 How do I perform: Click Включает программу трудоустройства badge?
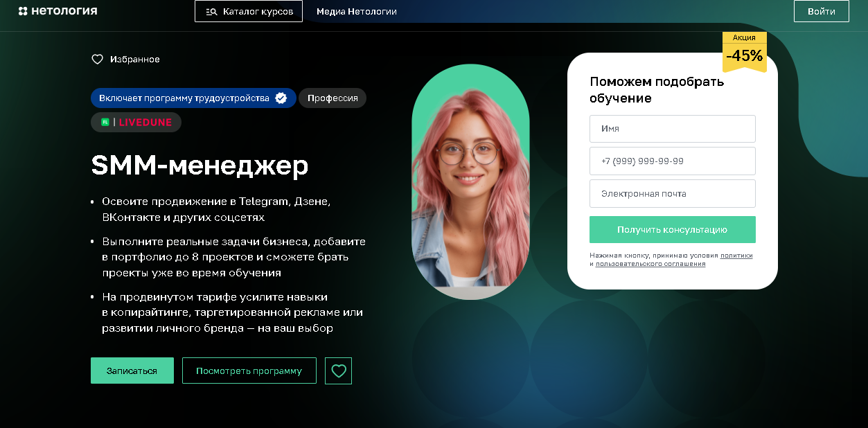point(193,98)
